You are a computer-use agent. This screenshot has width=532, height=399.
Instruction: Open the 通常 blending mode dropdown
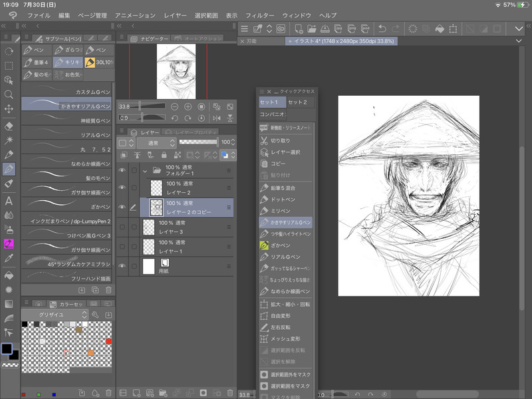tap(157, 142)
